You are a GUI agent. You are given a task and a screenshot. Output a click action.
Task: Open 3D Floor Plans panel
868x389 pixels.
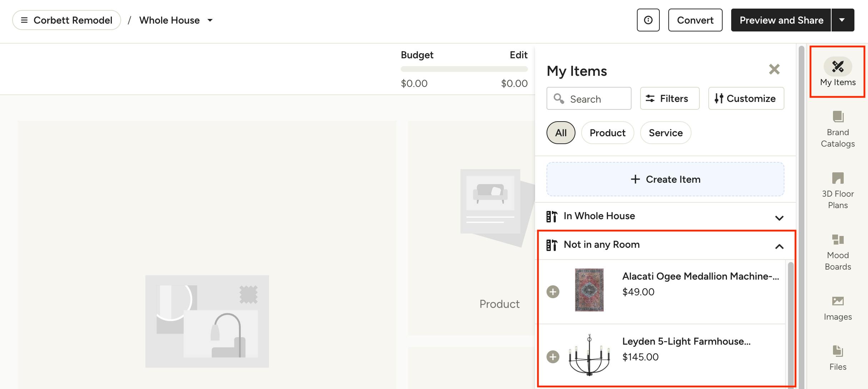coord(838,191)
